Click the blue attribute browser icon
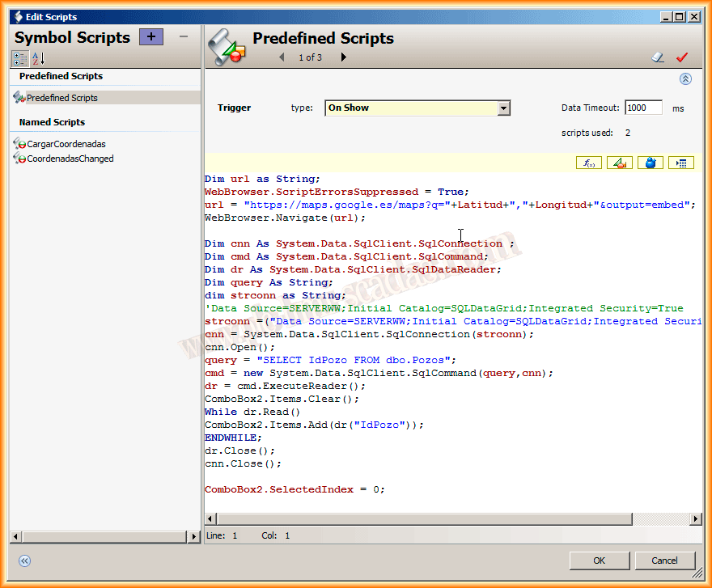 click(x=650, y=163)
